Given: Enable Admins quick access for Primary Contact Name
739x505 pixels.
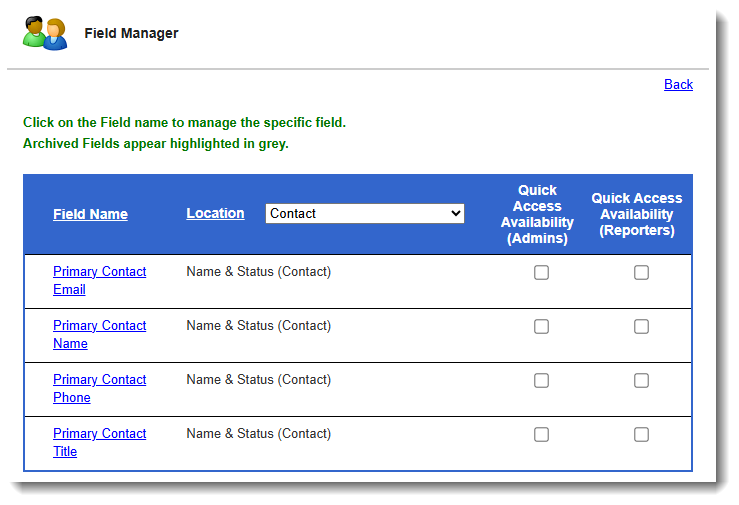Looking at the screenshot, I should click(541, 326).
